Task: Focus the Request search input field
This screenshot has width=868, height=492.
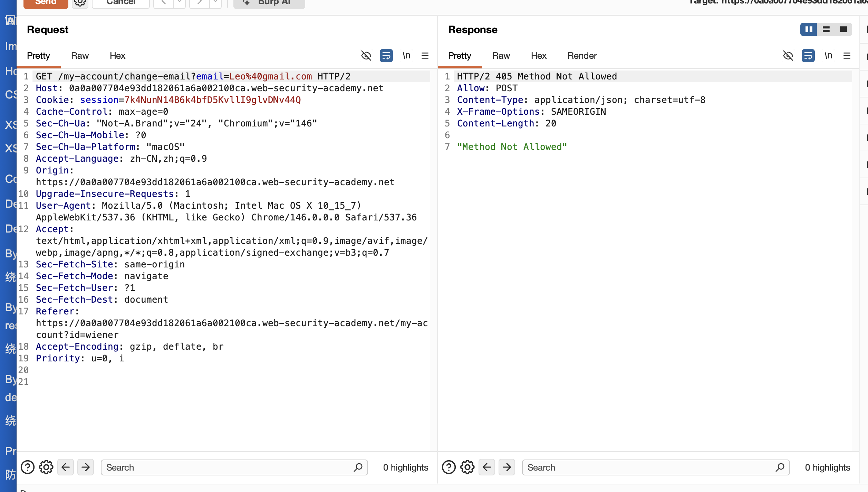Action: click(x=228, y=467)
